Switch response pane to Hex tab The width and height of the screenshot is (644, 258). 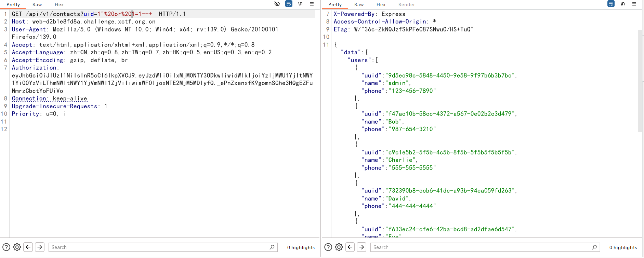point(381,4)
